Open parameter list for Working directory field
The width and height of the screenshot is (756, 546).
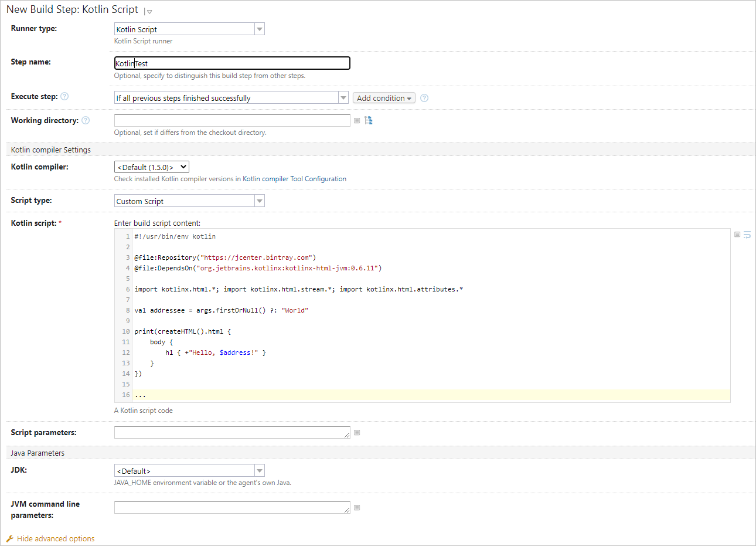(357, 120)
